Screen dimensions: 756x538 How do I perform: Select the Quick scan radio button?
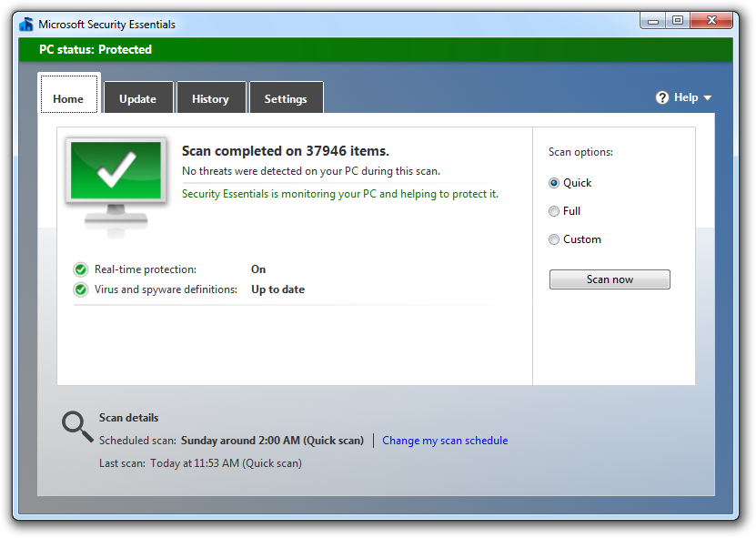[554, 183]
